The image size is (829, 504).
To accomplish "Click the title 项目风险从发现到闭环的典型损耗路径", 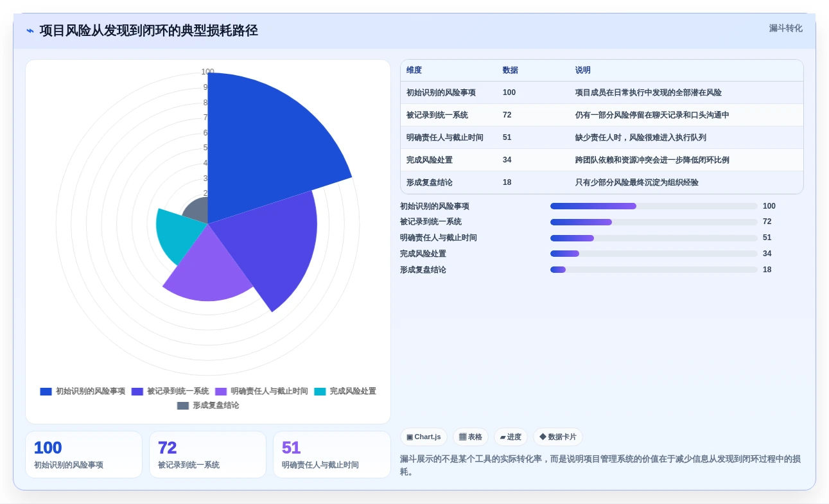I will (149, 31).
